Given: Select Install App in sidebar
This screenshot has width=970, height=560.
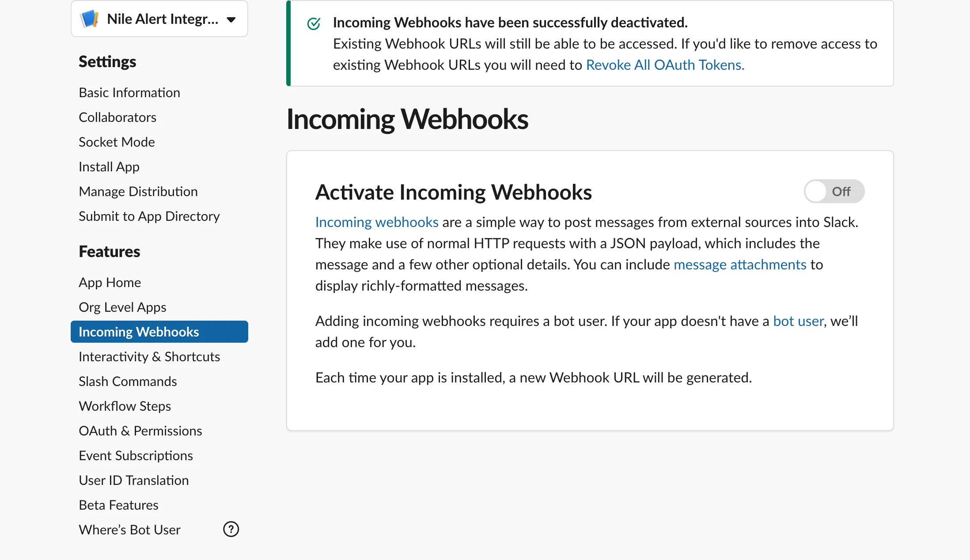Looking at the screenshot, I should 109,167.
